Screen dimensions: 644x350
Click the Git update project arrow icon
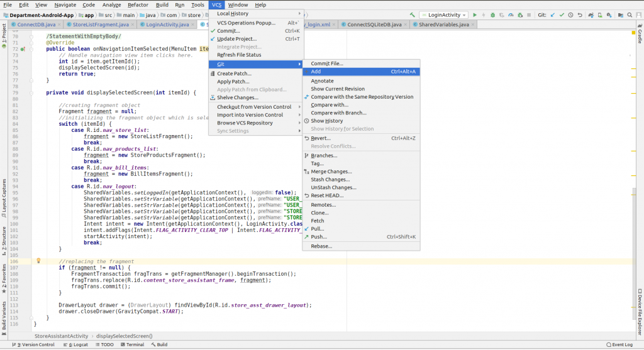pos(553,15)
